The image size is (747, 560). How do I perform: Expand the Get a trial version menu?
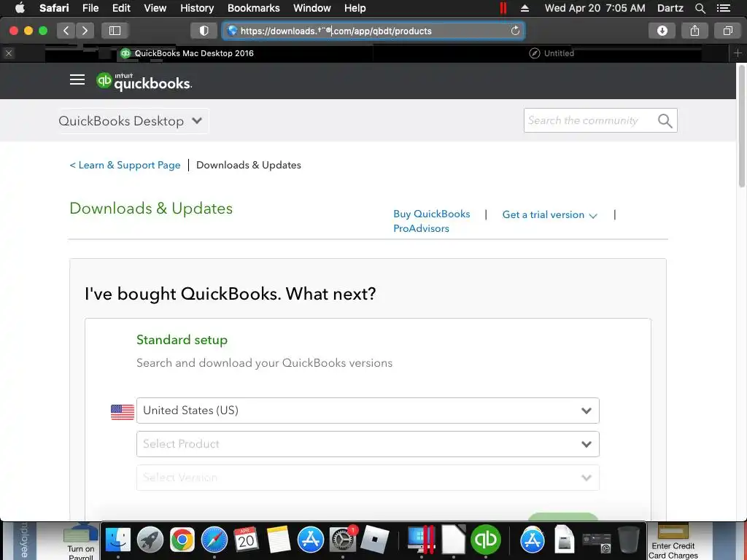tap(549, 215)
